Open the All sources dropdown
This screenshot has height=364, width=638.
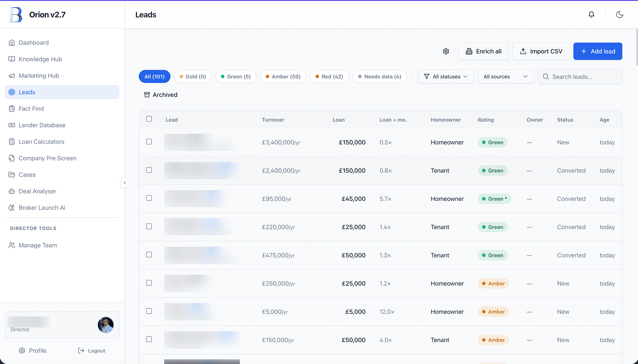pyautogui.click(x=506, y=77)
